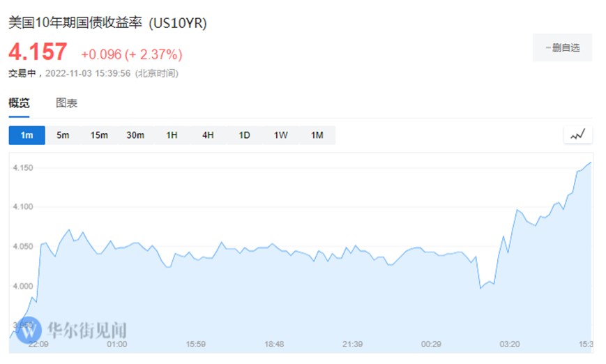Open the line chart type icon
The height and width of the screenshot is (364, 606).
(x=577, y=135)
